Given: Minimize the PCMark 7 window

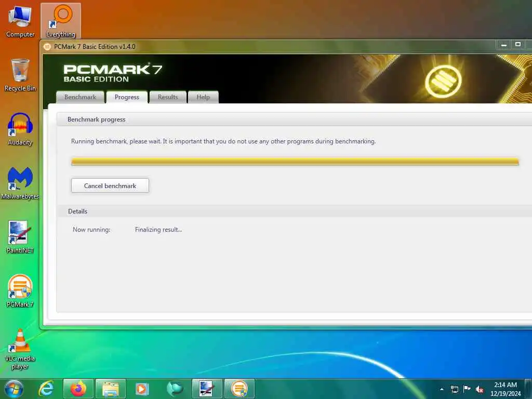Looking at the screenshot, I should point(504,45).
